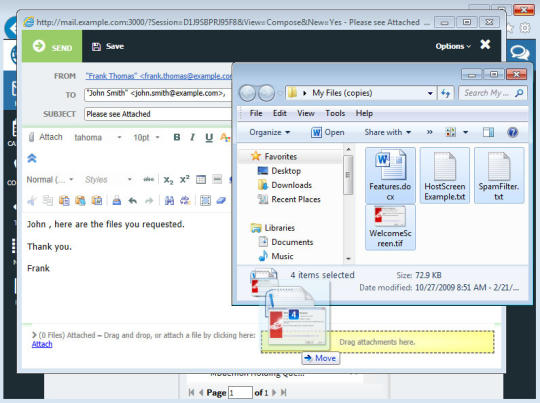Viewport: 540px width, 403px height.
Task: Click the Explorer Forward button
Action: coord(267,93)
